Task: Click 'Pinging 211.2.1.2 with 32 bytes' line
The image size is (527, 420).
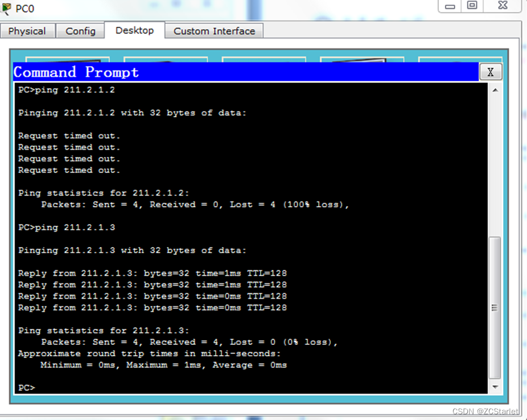Action: point(132,113)
